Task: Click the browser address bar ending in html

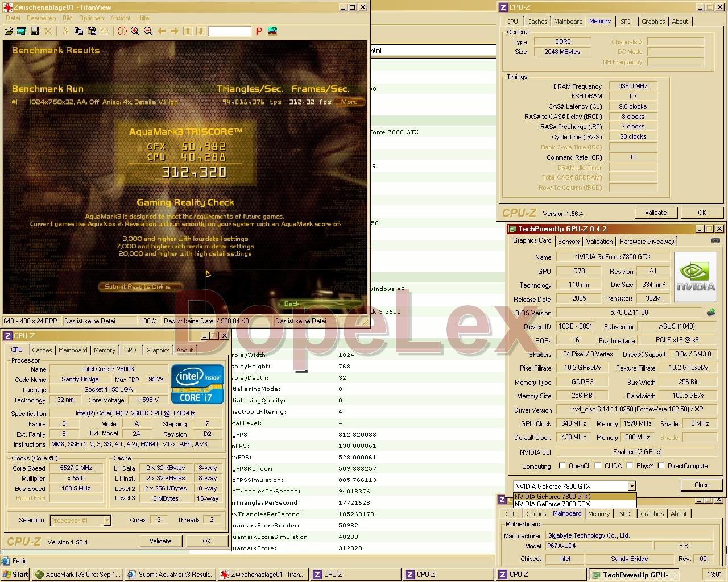Action: tap(432, 51)
